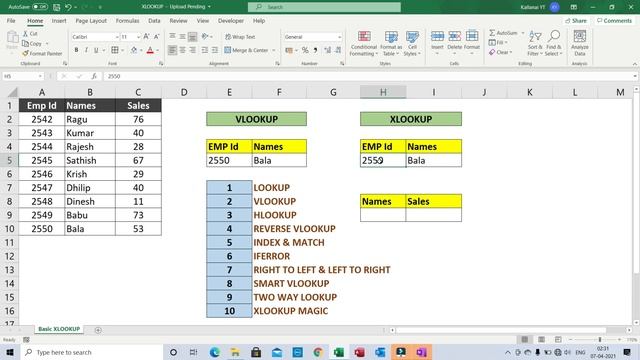Set middle vertical alignment
This screenshot has width=640, height=360.
click(x=182, y=37)
